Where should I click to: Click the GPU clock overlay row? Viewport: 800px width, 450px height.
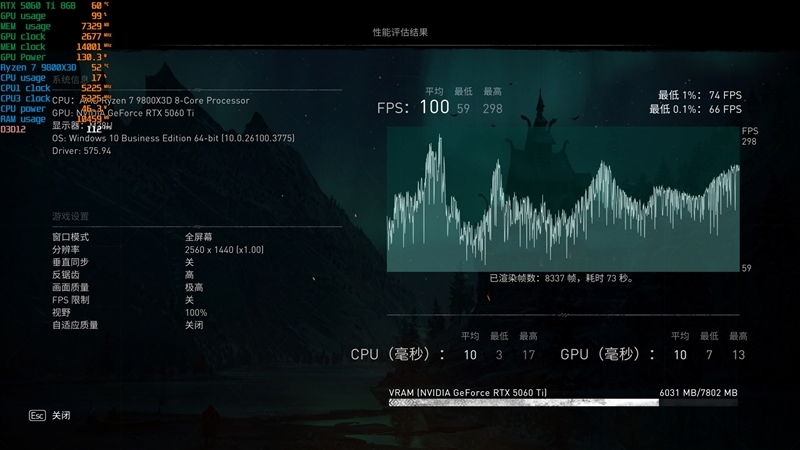pos(56,36)
